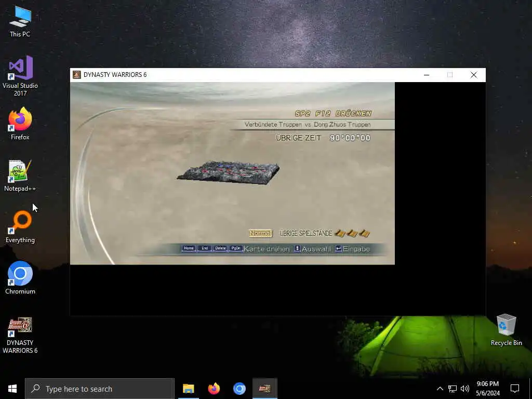Screen dimensions: 532x399
Task: Click the ÜBRIGE ZEIT timer value 90'00"00
Action: (x=350, y=138)
